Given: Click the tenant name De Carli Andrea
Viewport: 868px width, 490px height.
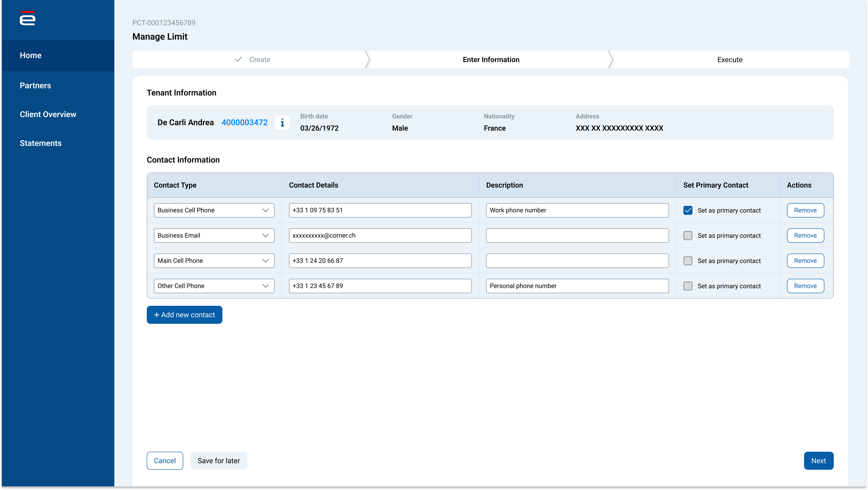Looking at the screenshot, I should pyautogui.click(x=185, y=122).
